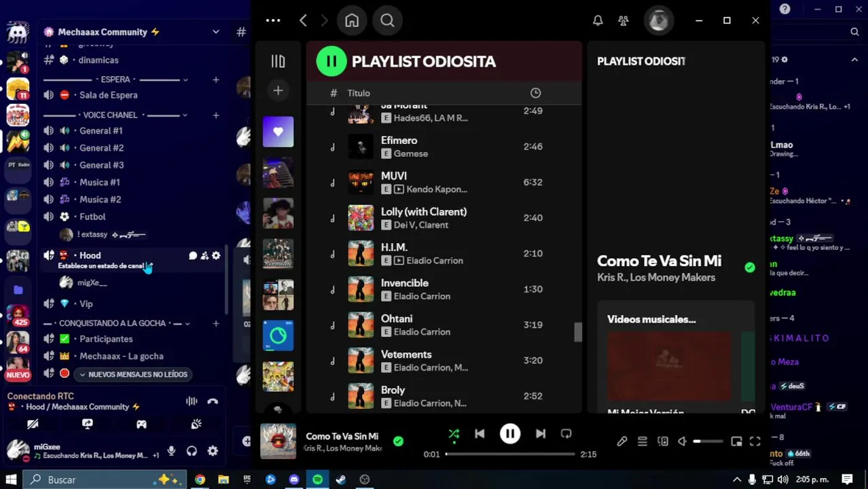Create a new playlist with plus icon
This screenshot has height=489, width=868.
pos(278,90)
